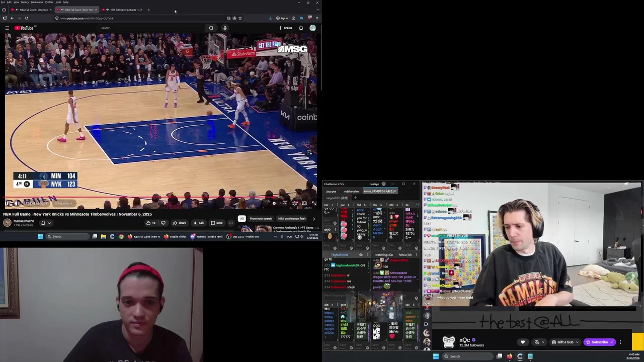Open the browser application hamburger menu
The width and height of the screenshot is (644, 362).
pyautogui.click(x=317, y=18)
